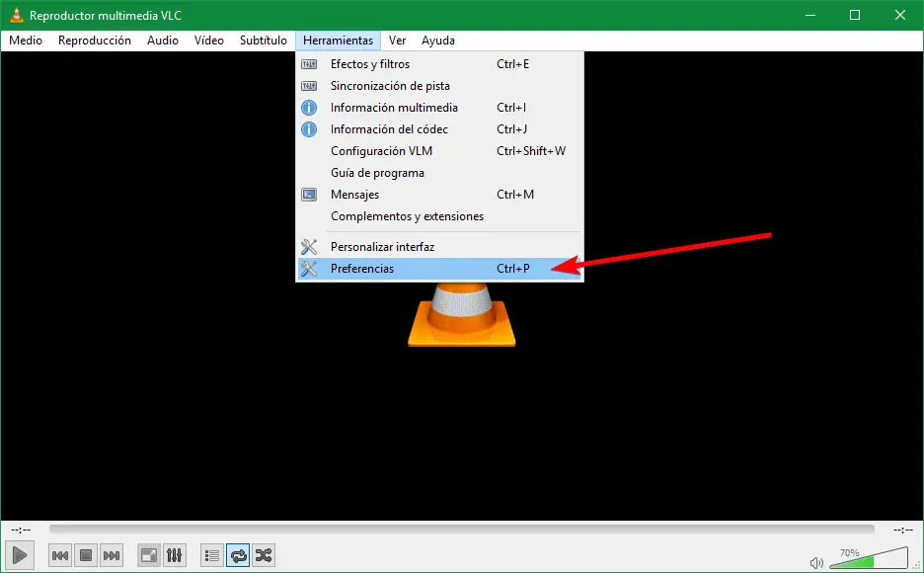Viewport: 924px width, 573px height.
Task: Open the Audio menu
Action: click(x=163, y=41)
